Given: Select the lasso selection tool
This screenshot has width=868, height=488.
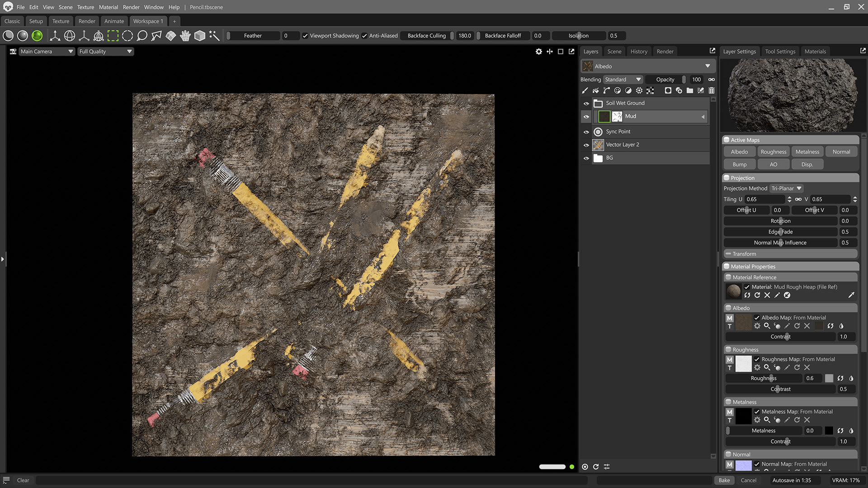Looking at the screenshot, I should point(142,36).
